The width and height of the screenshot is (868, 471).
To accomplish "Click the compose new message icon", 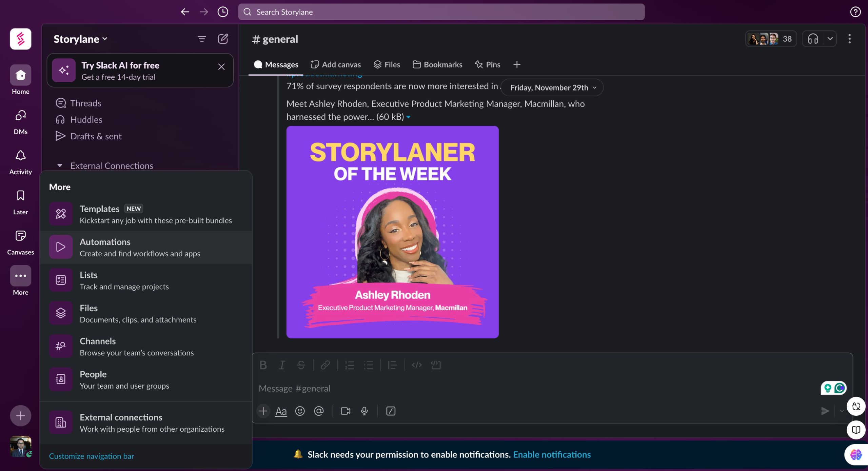I will pos(223,39).
